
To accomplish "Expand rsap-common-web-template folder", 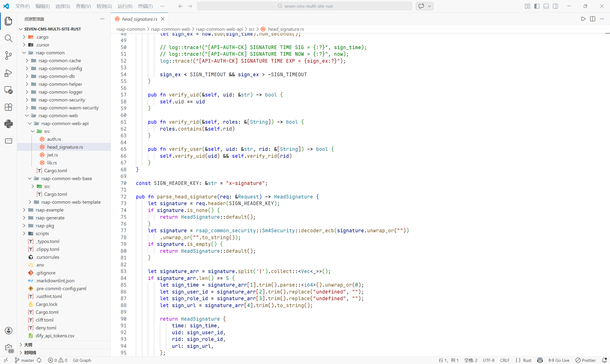I will 30,202.
